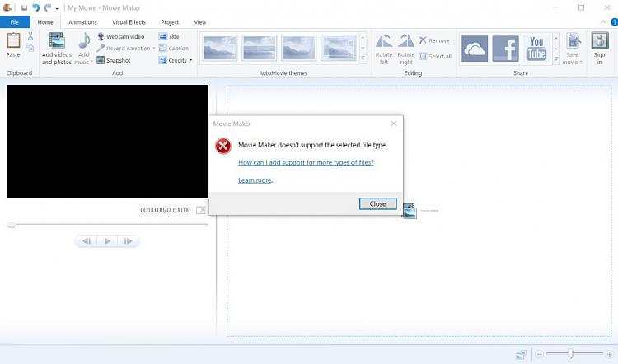Viewport: 618px width, 364px height.
Task: Open the Help question mark
Action: pos(614,22)
